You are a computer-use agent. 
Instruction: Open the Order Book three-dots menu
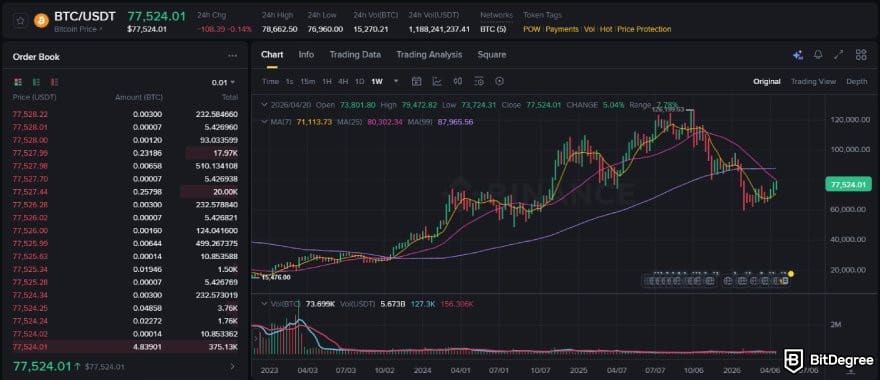point(232,56)
